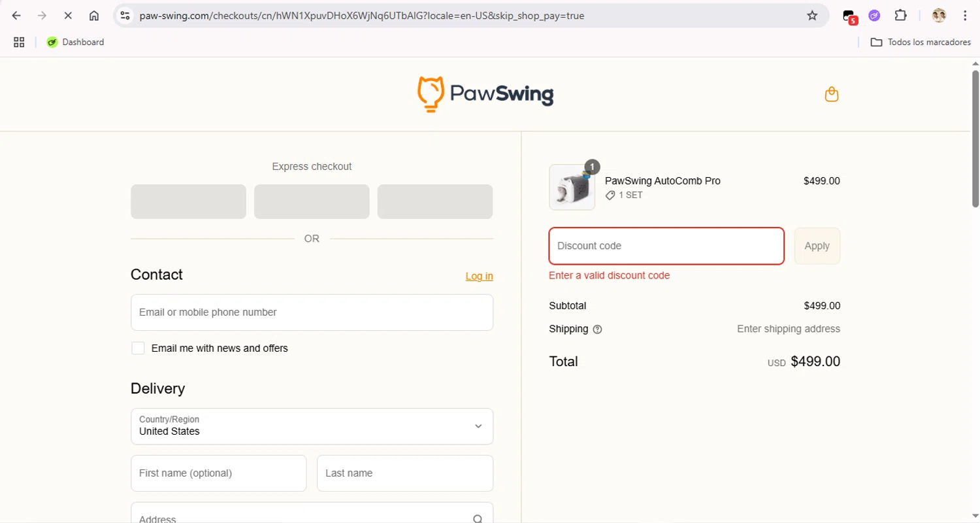Click the Delivery heading
980x523 pixels.
[158, 388]
